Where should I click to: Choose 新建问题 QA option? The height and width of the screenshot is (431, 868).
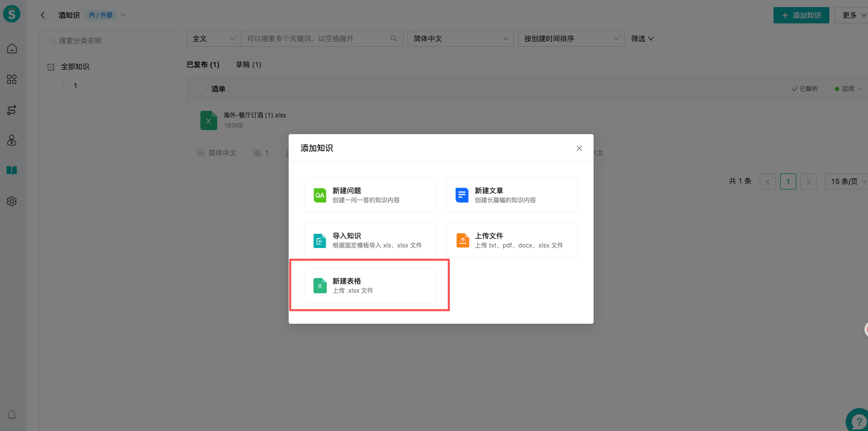(x=370, y=195)
